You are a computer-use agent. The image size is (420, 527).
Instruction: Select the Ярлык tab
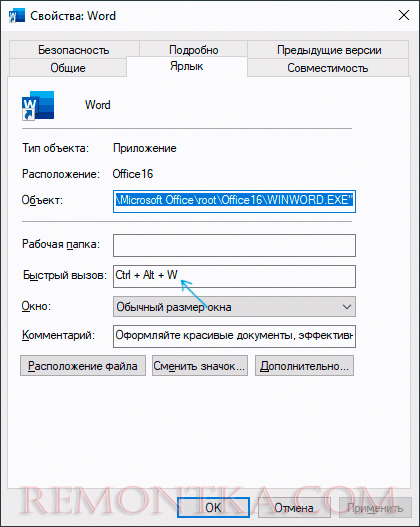187,66
